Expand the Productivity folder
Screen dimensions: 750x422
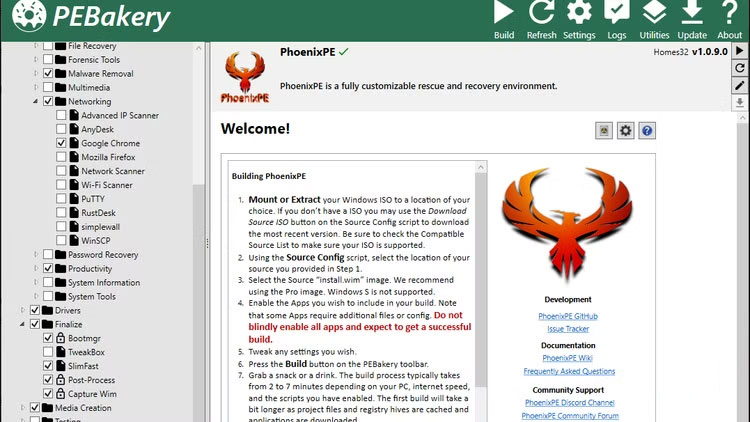point(36,268)
